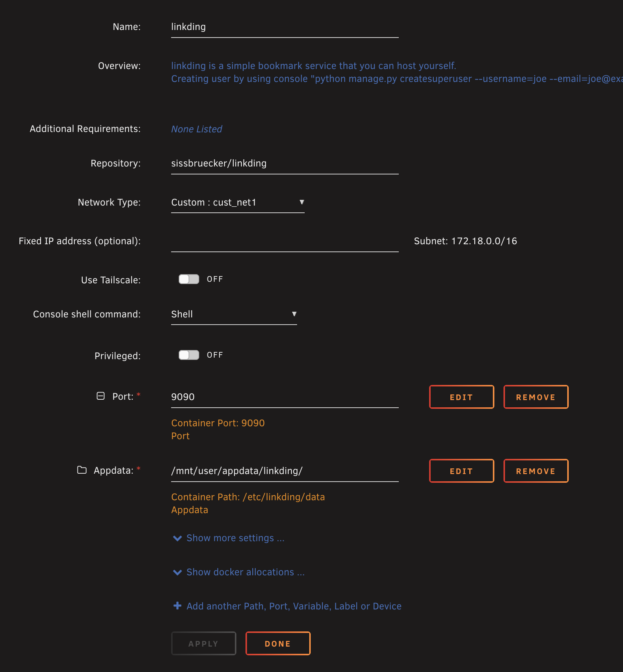This screenshot has width=623, height=672.
Task: Open the Network Type dropdown
Action: coord(238,203)
